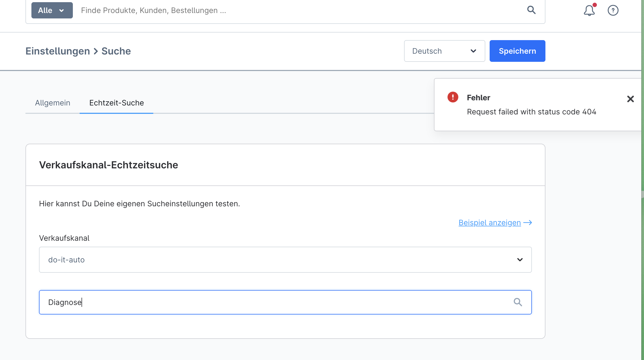
Task: Click the search icon in Diagnose field
Action: (x=518, y=302)
